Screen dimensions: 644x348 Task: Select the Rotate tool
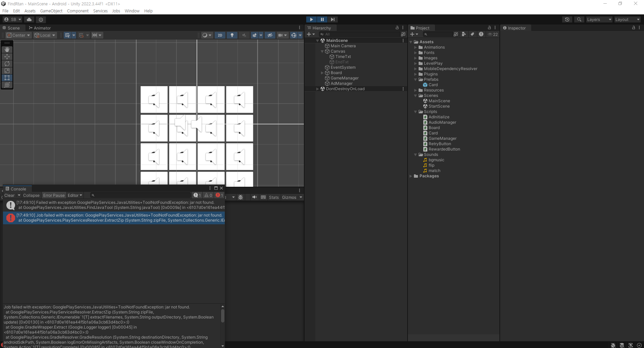tap(7, 64)
